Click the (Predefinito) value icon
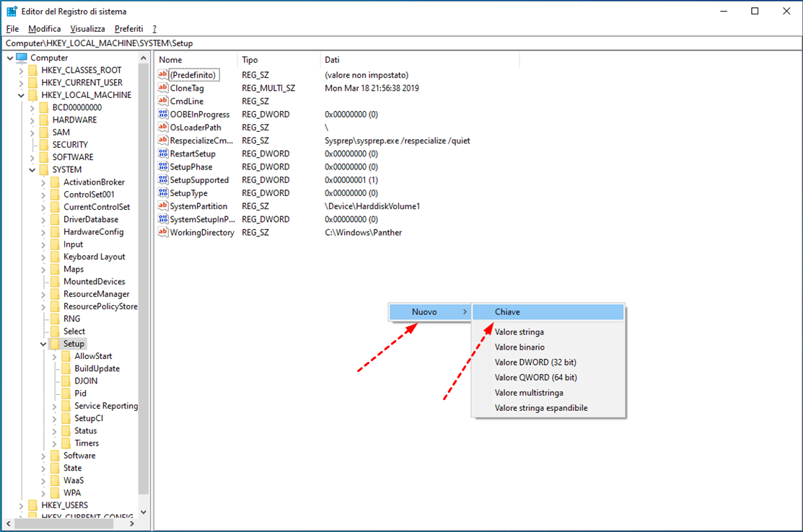 click(163, 75)
